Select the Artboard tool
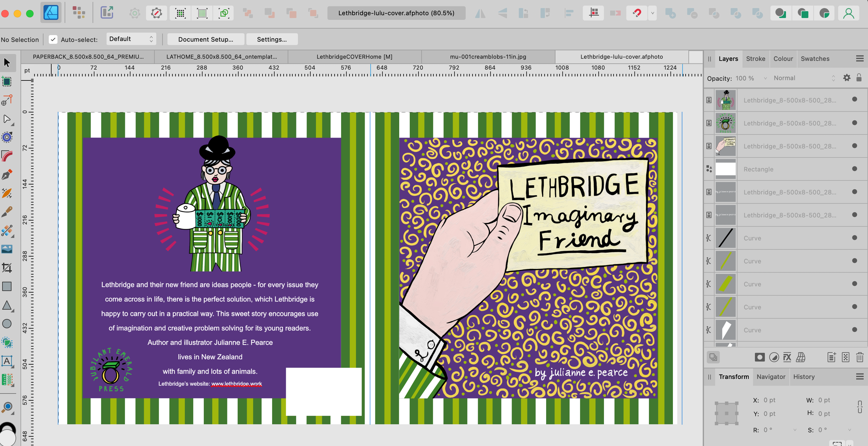 click(x=7, y=81)
